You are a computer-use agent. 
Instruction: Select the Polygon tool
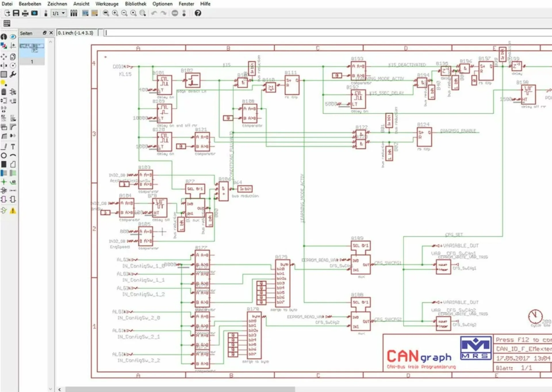click(x=13, y=164)
